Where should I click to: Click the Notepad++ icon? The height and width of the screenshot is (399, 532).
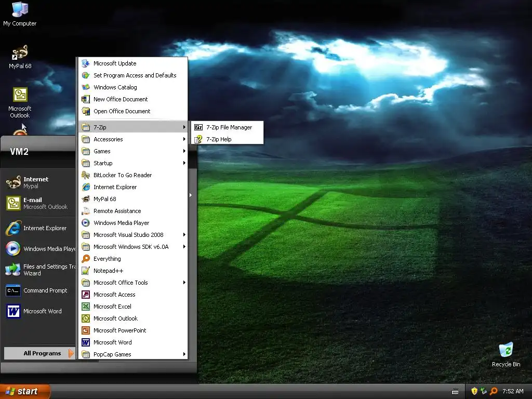[86, 271]
